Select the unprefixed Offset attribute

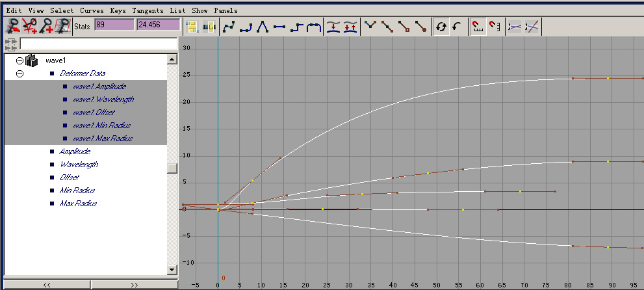point(69,178)
